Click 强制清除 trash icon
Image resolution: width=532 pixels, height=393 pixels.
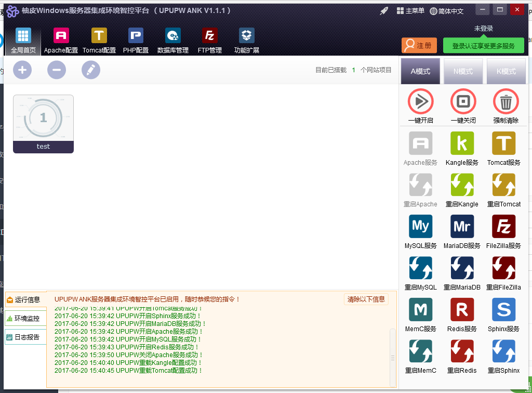click(x=506, y=101)
